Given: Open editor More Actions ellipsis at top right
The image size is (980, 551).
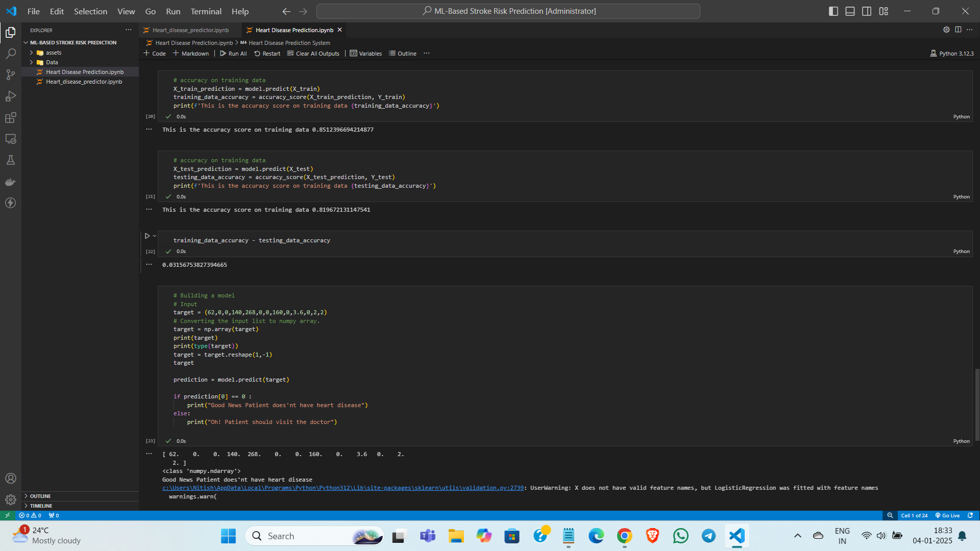Looking at the screenshot, I should (x=969, y=30).
